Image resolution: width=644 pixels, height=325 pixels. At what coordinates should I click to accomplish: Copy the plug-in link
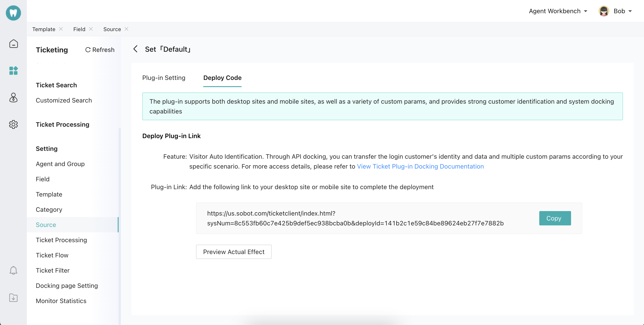tap(554, 218)
